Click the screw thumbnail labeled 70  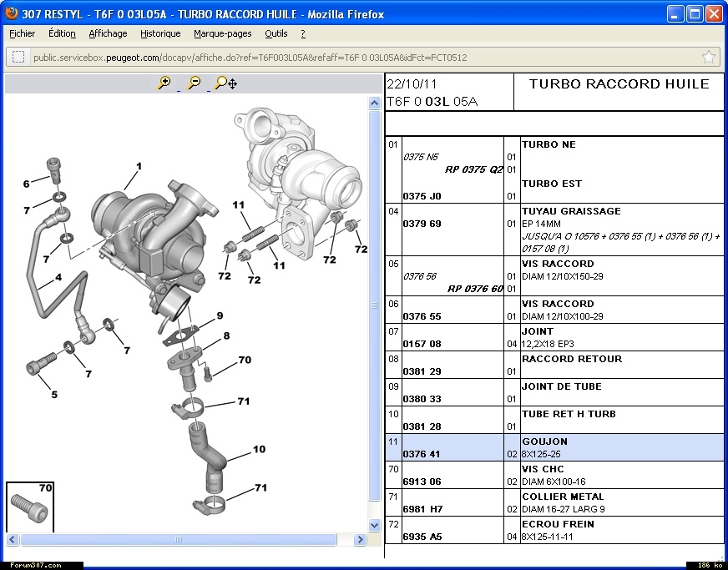point(29,507)
